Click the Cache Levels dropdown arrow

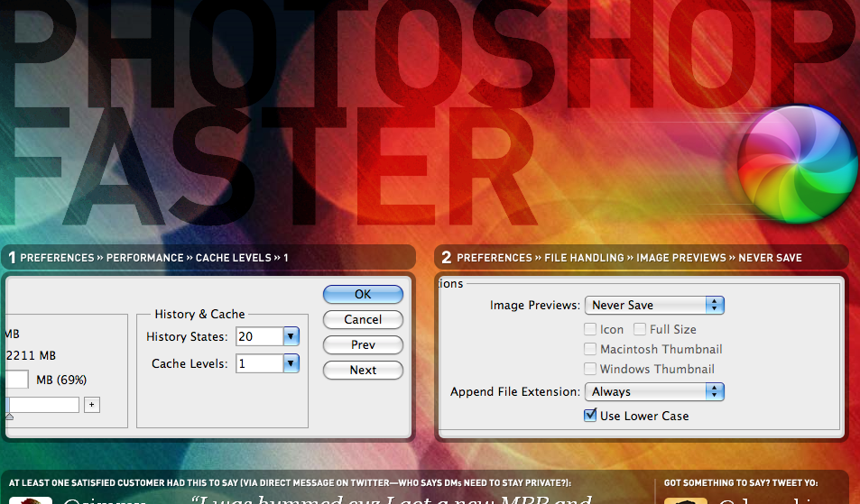click(x=291, y=363)
